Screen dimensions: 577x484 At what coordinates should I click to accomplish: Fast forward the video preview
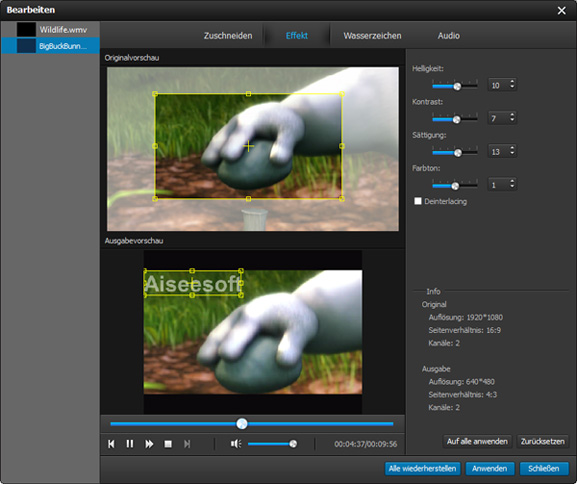(149, 444)
